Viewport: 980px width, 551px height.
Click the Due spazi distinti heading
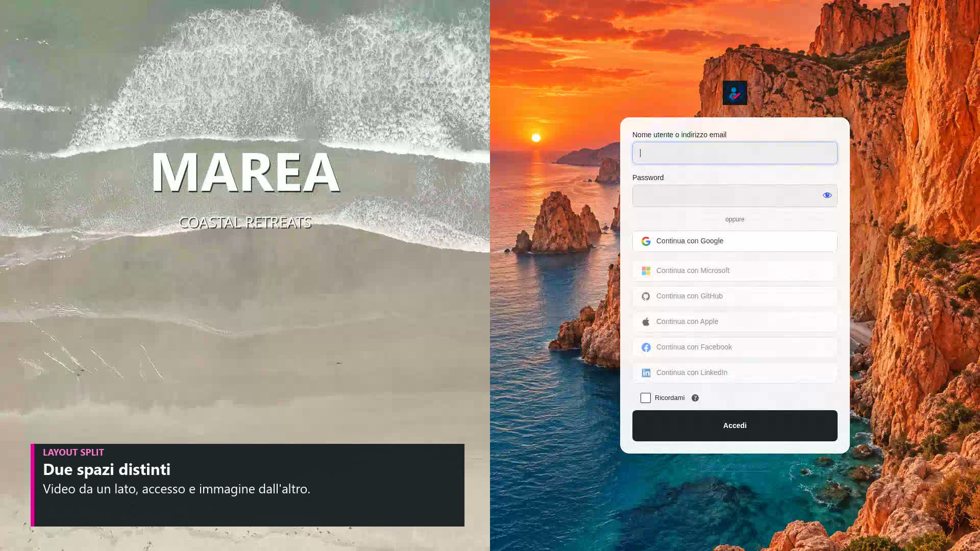(107, 469)
